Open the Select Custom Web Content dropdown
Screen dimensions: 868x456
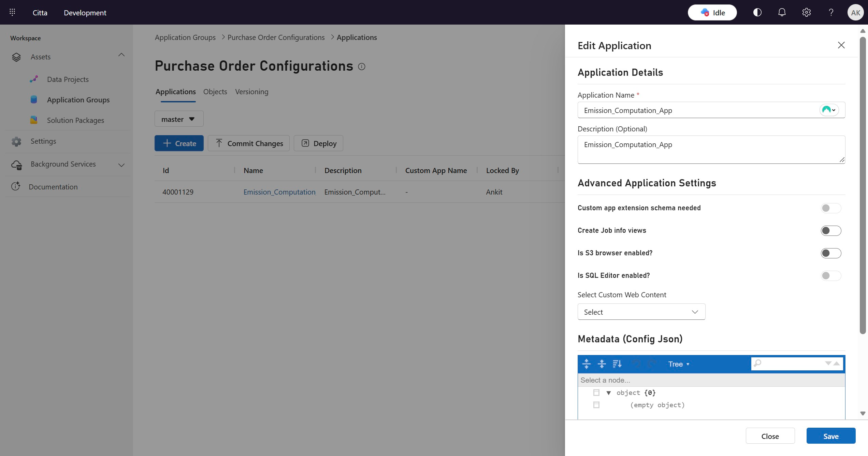click(x=641, y=312)
